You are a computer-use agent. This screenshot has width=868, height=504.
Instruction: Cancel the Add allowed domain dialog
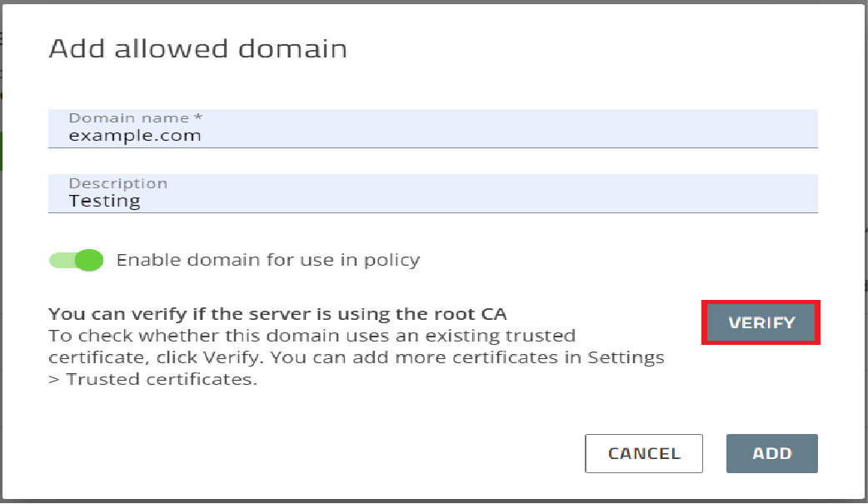(x=644, y=453)
